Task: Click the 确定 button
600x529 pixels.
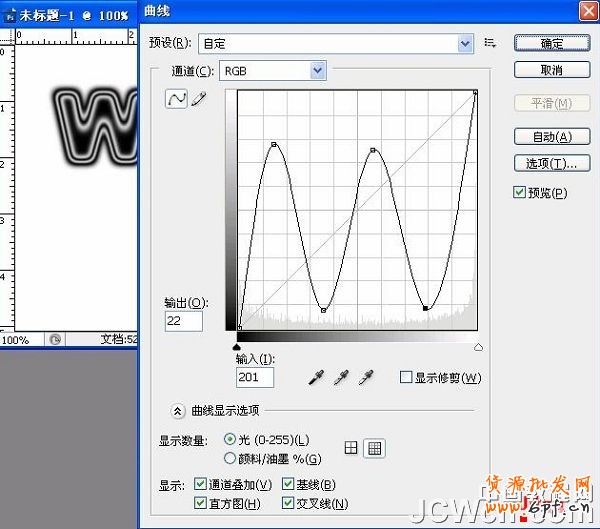Action: tap(551, 43)
